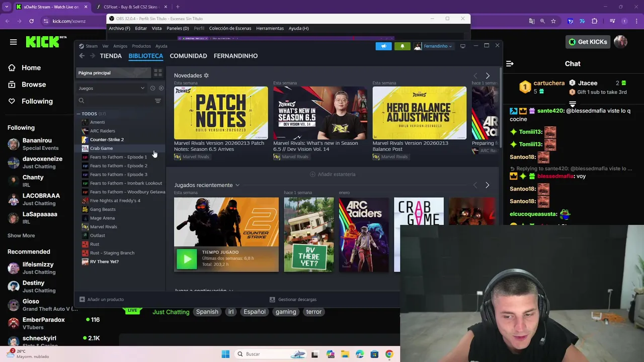This screenshot has width=644, height=362.
Task: Open the Steam menu in menu bar
Action: click(92, 46)
